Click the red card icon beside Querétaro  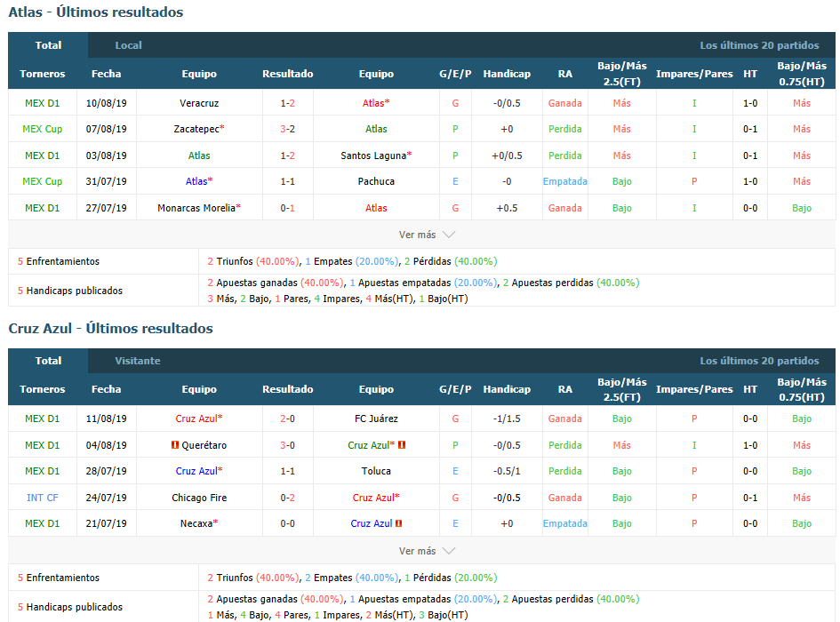(x=174, y=444)
